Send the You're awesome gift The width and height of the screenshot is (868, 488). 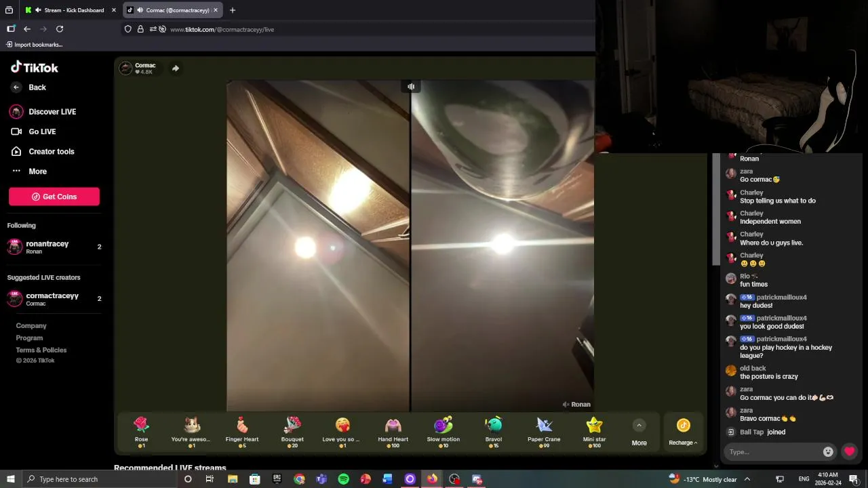pyautogui.click(x=192, y=432)
